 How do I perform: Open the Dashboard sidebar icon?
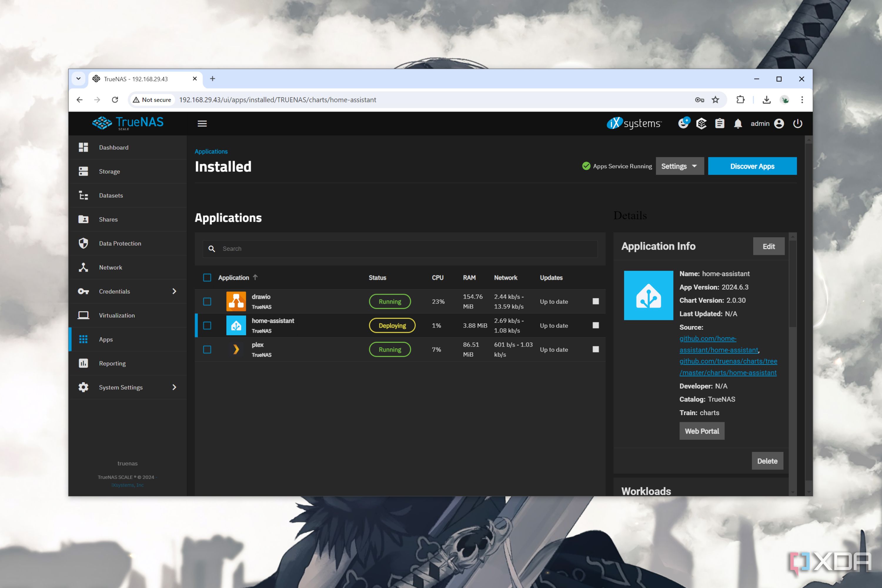click(83, 147)
